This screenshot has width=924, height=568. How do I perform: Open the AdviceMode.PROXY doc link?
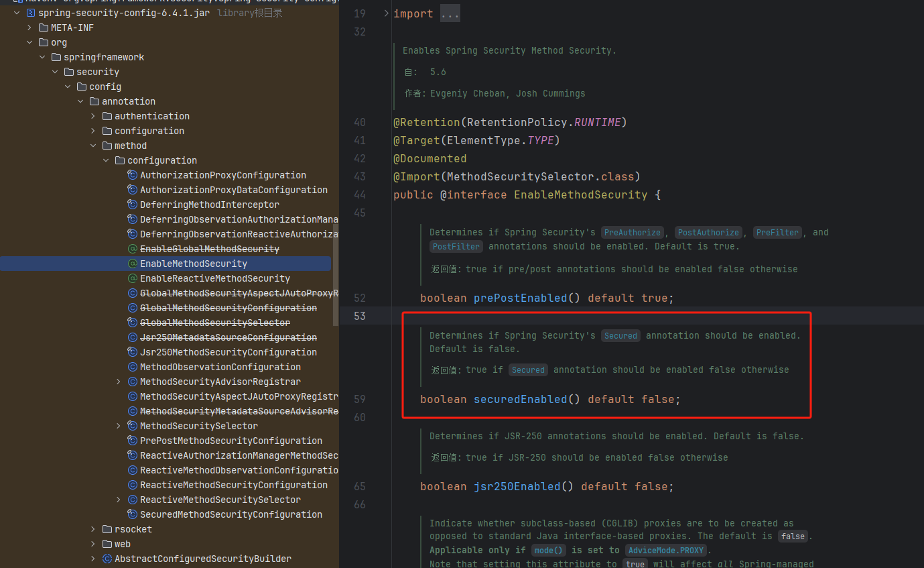click(x=665, y=550)
